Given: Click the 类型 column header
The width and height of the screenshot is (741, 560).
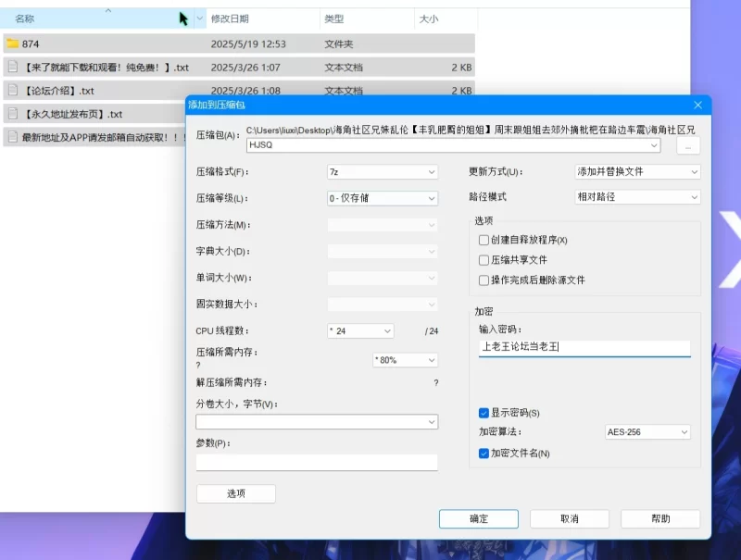Looking at the screenshot, I should tap(334, 19).
